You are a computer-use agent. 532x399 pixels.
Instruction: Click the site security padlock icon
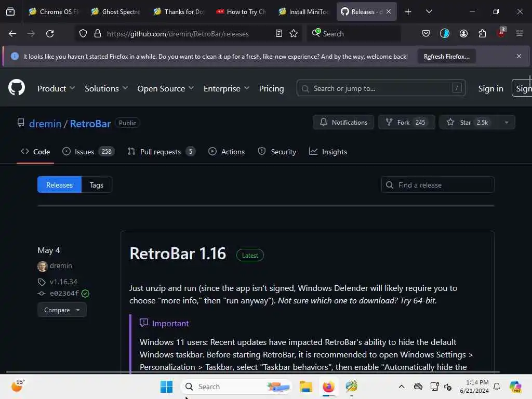click(x=98, y=34)
